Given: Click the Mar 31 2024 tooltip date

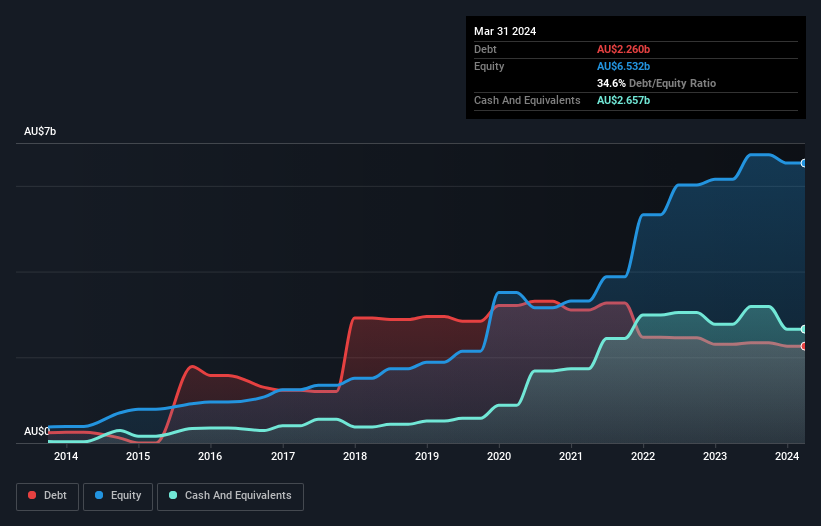Looking at the screenshot, I should pos(505,31).
